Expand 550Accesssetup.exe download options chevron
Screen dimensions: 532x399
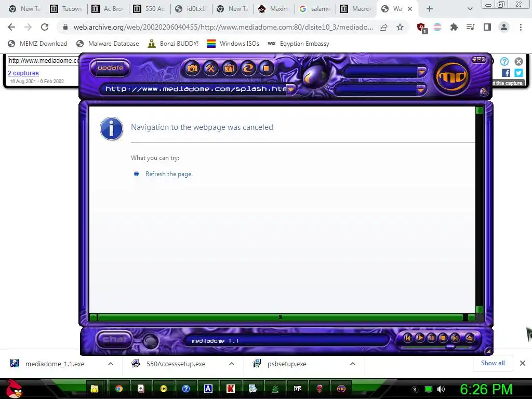[232, 364]
